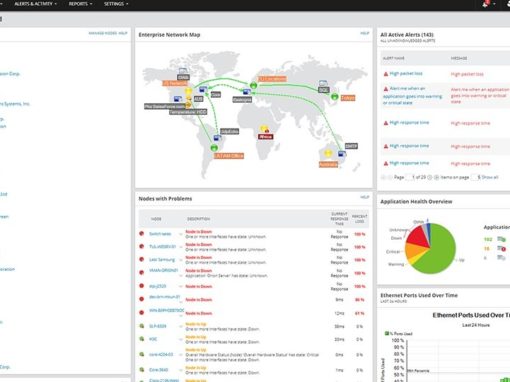Select the green Tokyo node icon on map

335,97
